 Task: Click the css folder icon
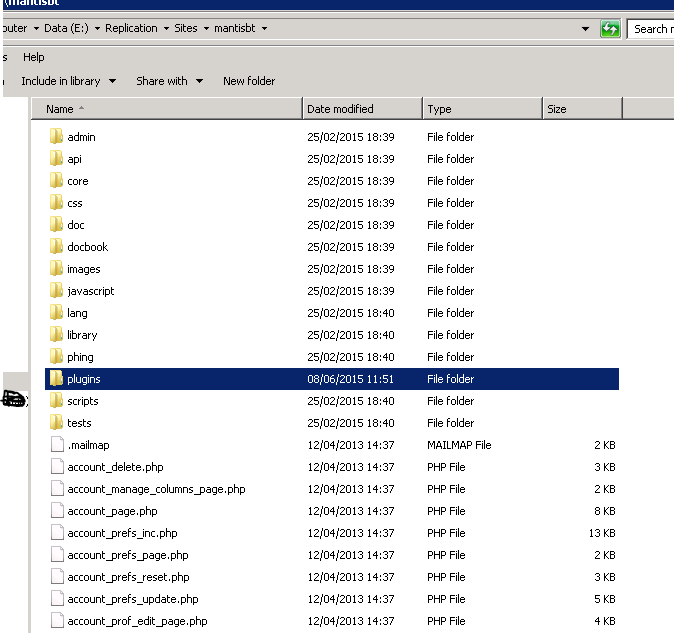56,202
